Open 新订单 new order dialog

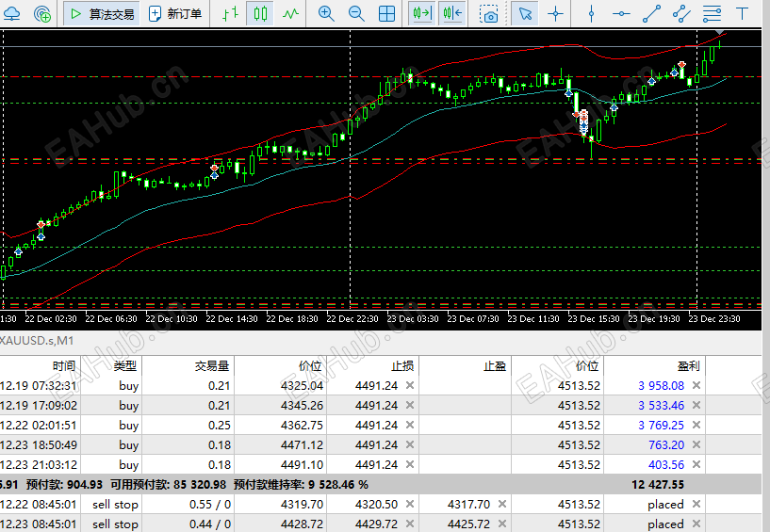(x=175, y=13)
